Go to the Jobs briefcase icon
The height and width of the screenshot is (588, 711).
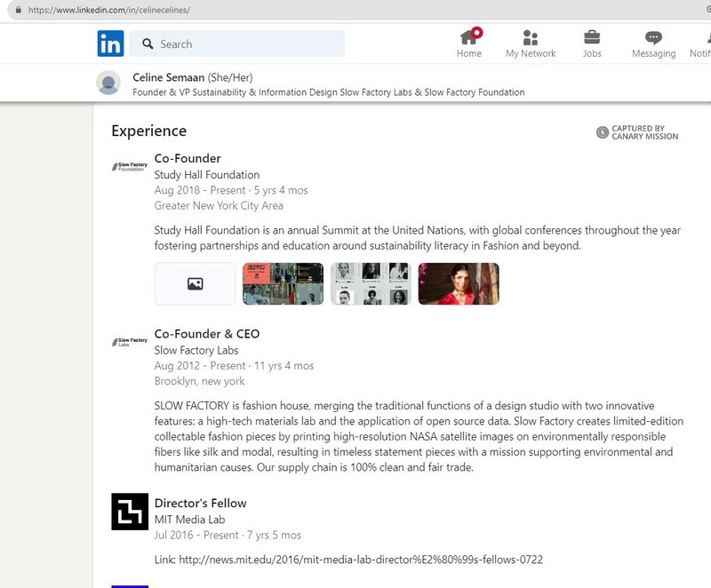[592, 37]
